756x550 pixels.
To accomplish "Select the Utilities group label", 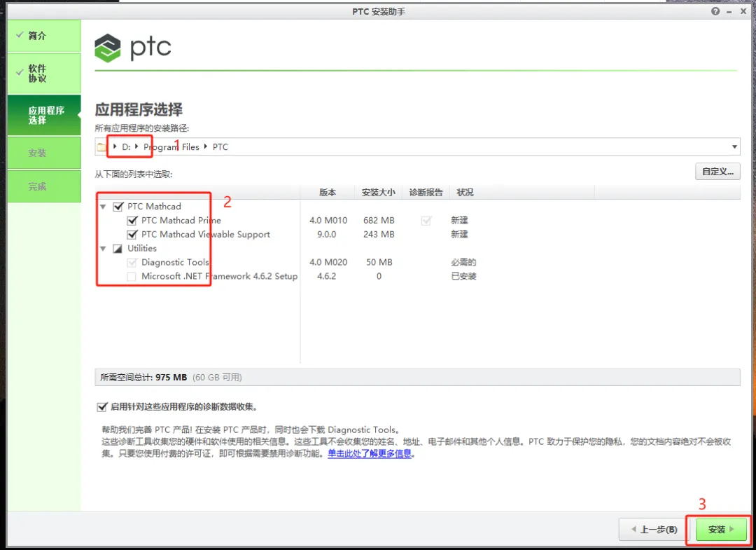I will 142,249.
